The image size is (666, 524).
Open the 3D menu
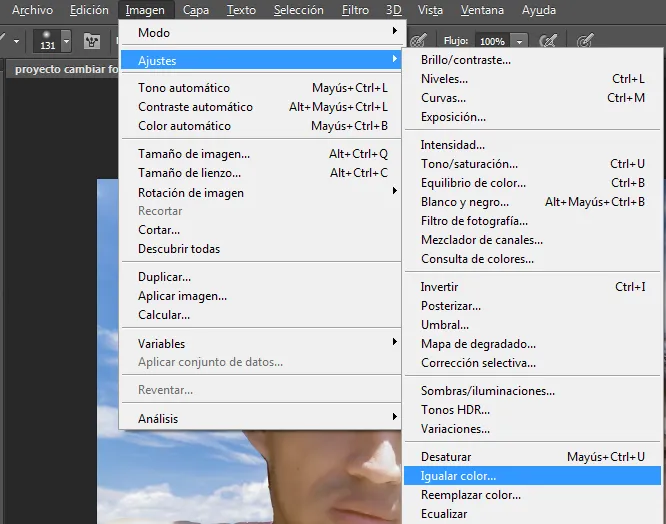point(394,10)
